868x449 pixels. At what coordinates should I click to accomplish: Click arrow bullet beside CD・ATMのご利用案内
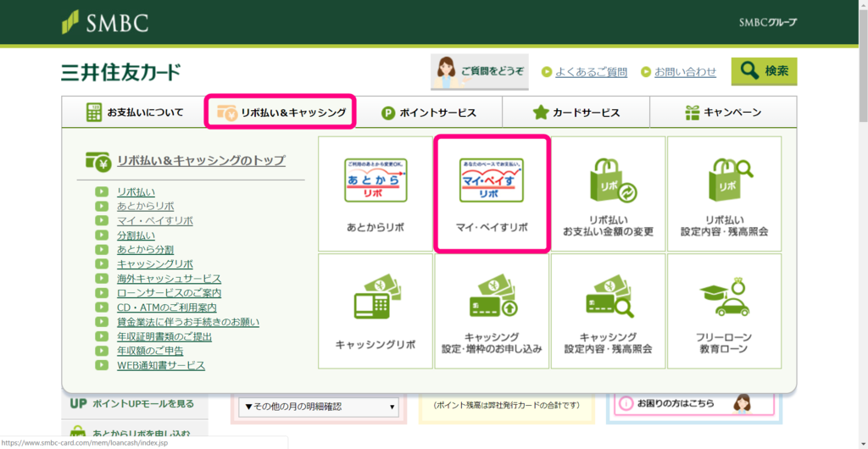[x=102, y=307]
